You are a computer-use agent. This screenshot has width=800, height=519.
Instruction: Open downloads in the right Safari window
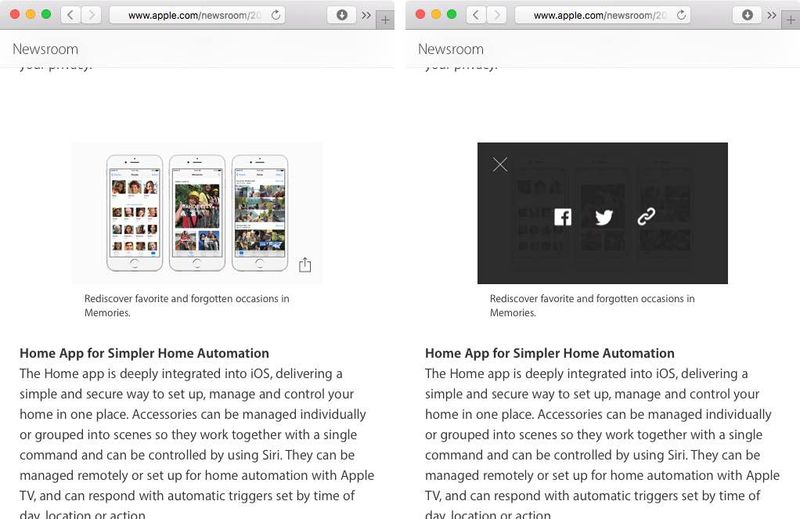pyautogui.click(x=747, y=15)
